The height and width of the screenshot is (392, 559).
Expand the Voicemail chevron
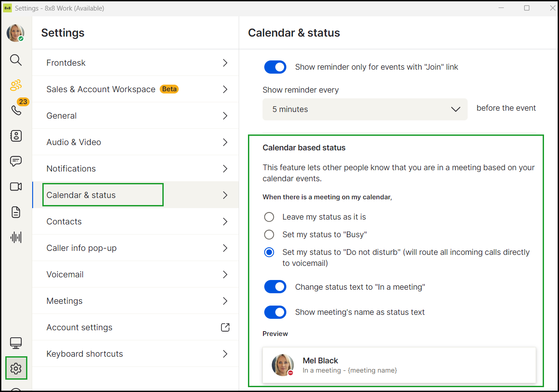coord(225,274)
